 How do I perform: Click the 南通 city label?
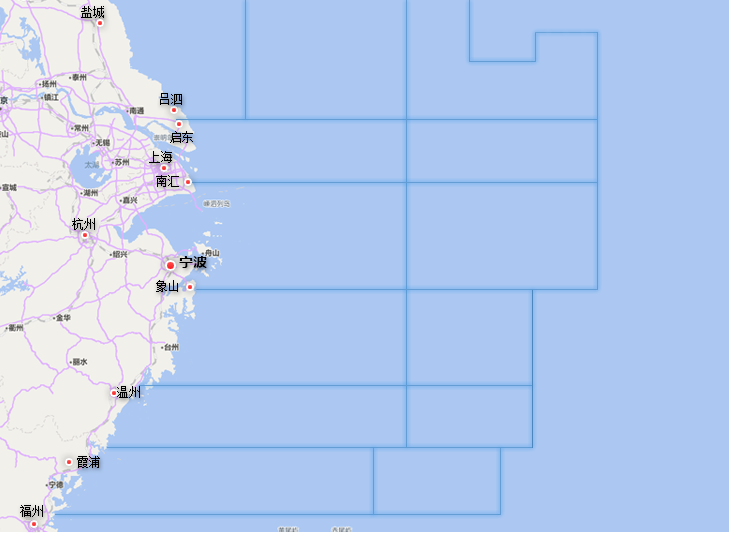point(136,110)
